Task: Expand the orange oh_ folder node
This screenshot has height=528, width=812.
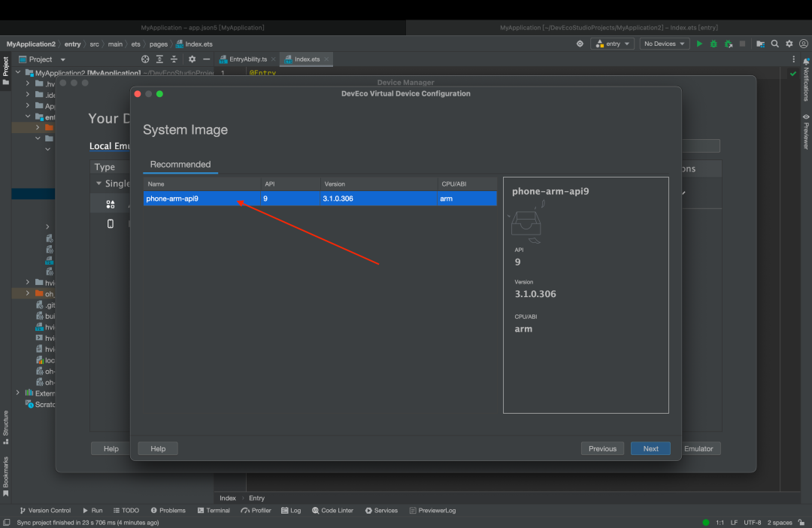Action: [28, 293]
